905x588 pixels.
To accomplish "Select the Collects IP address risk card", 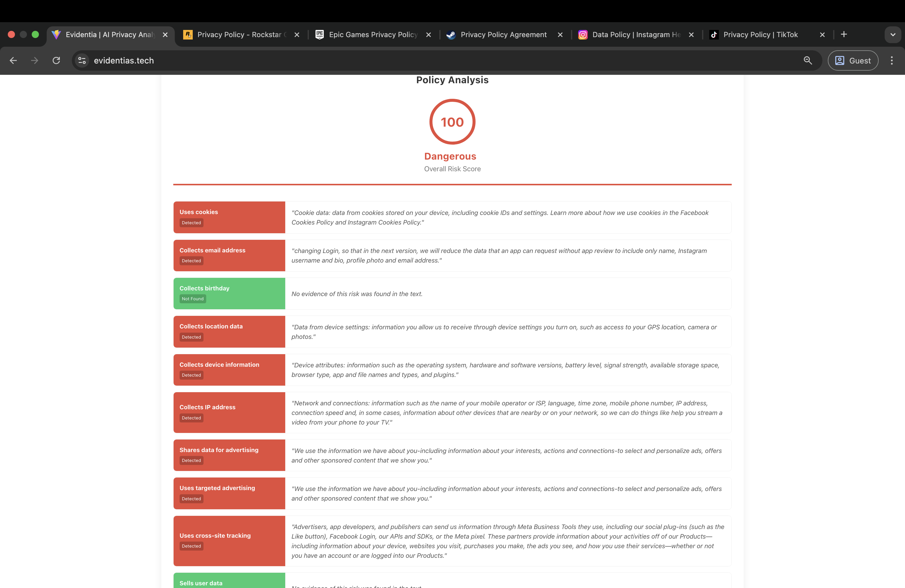I will click(229, 412).
